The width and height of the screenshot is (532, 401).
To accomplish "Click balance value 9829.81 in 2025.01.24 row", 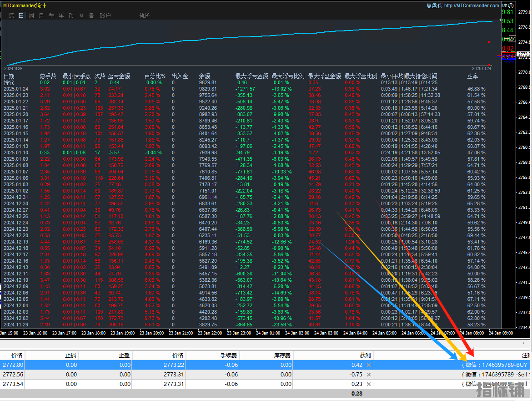I will [x=208, y=89].
